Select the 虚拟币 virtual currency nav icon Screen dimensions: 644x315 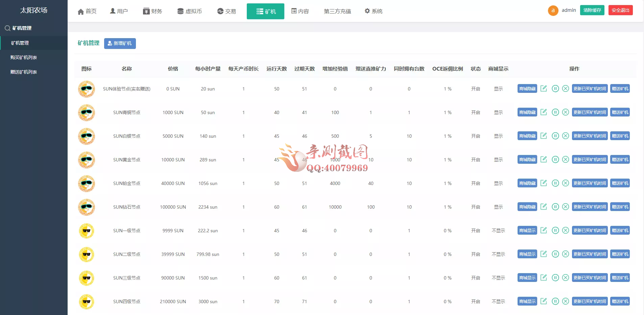[x=180, y=11]
